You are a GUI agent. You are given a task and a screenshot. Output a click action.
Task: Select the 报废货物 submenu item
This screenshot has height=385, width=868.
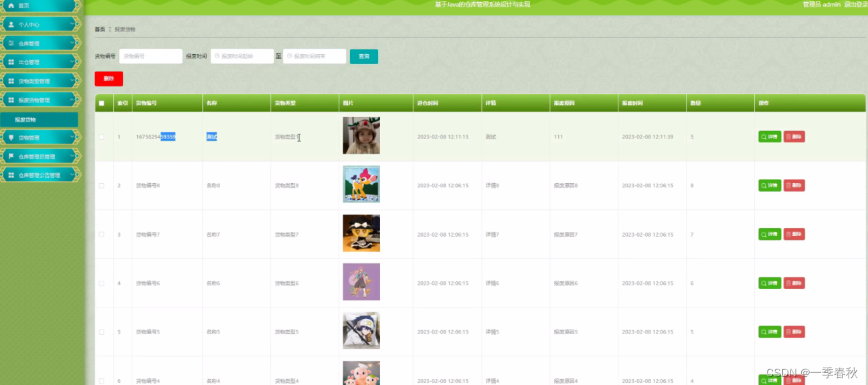[x=40, y=120]
